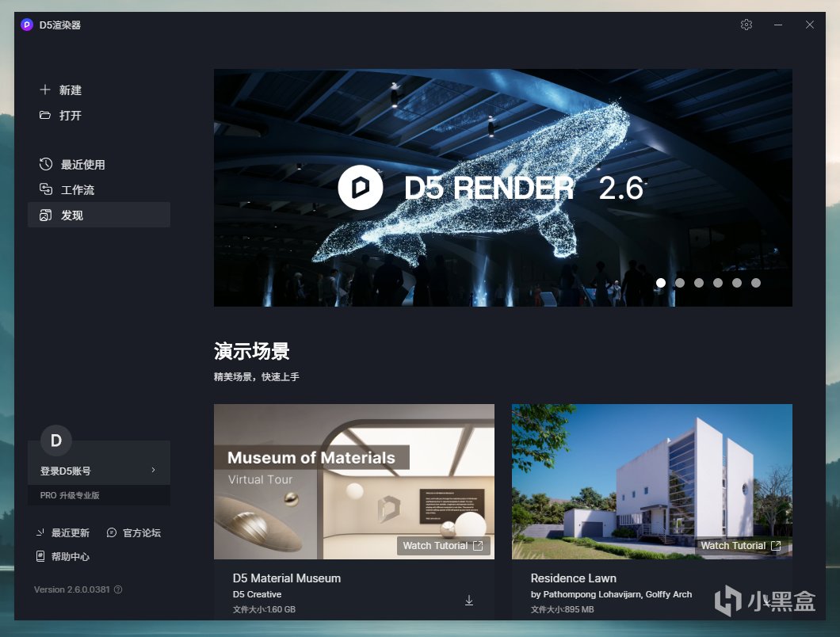Minimize the D5 window
The image size is (840, 637).
click(x=778, y=25)
